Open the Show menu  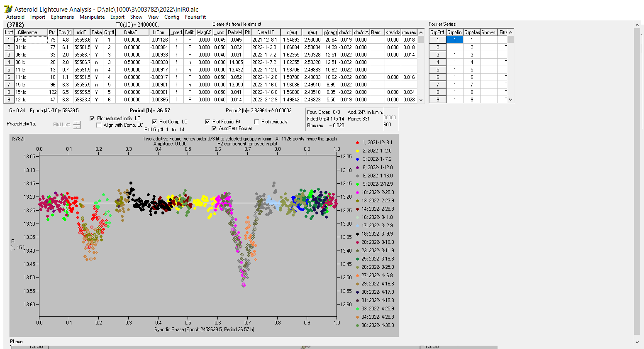[x=136, y=17]
